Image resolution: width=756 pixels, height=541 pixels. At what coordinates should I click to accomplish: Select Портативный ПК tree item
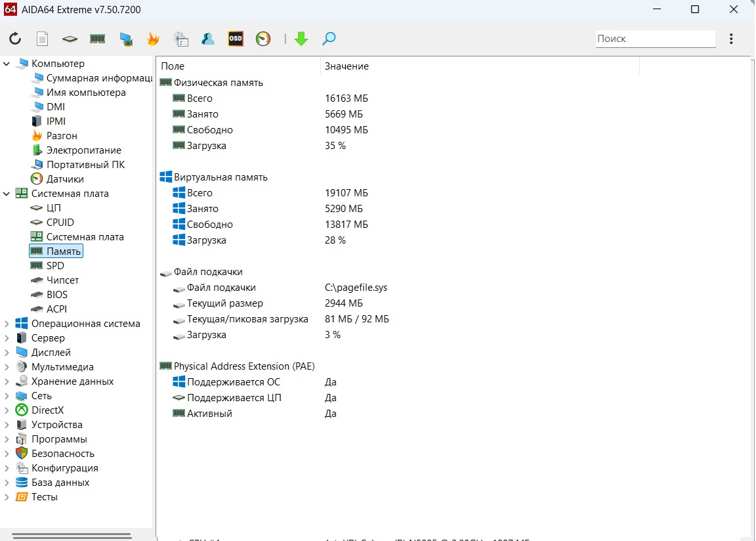click(x=77, y=165)
